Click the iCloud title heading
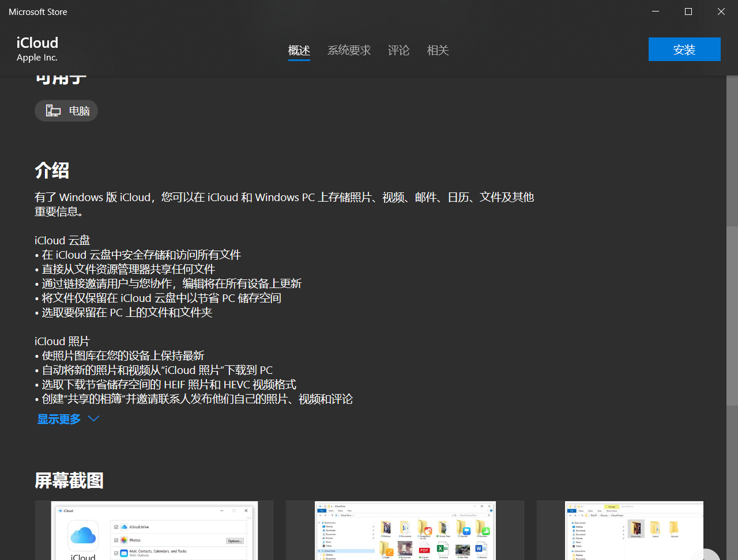The width and height of the screenshot is (738, 560). tap(37, 43)
